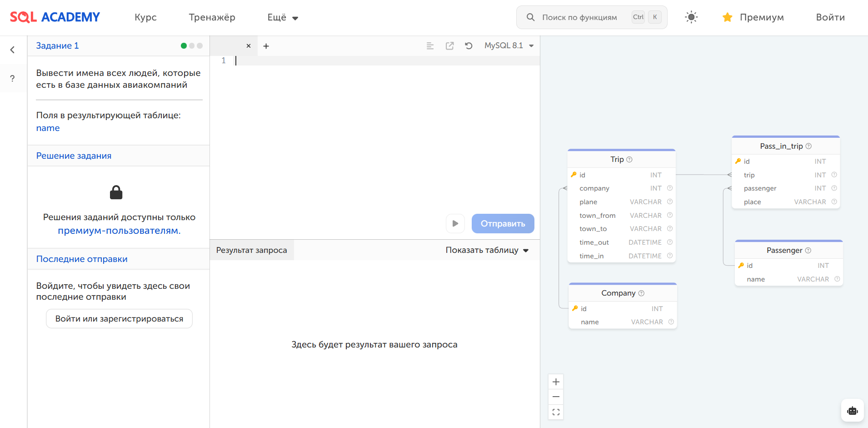This screenshot has width=868, height=428.
Task: Expand the Ещё dropdown menu
Action: (x=282, y=18)
